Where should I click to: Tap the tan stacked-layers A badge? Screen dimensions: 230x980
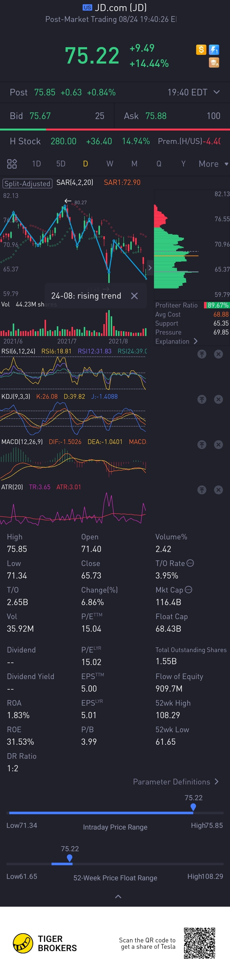click(x=214, y=63)
